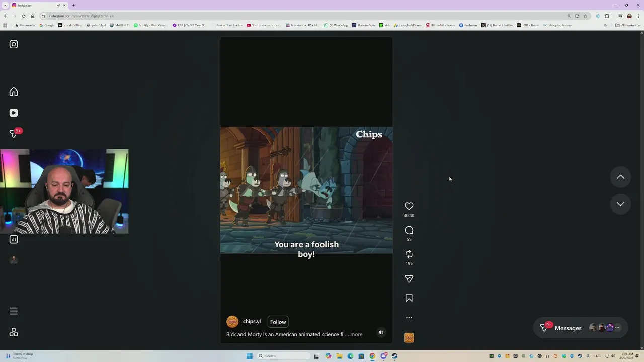Share the reel with the paper plane icon
Screen dimensions: 644x362
(409, 279)
